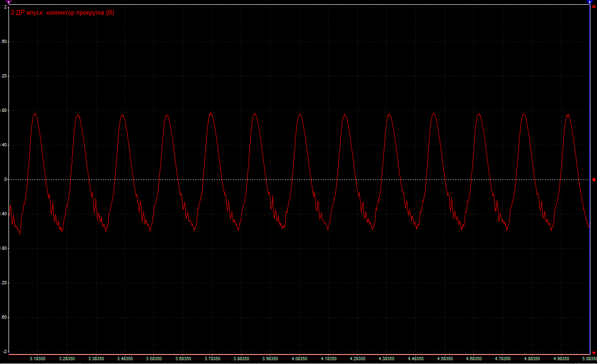Click the time axis value 3.48350
The width and height of the screenshot is (597, 364).
[125, 359]
